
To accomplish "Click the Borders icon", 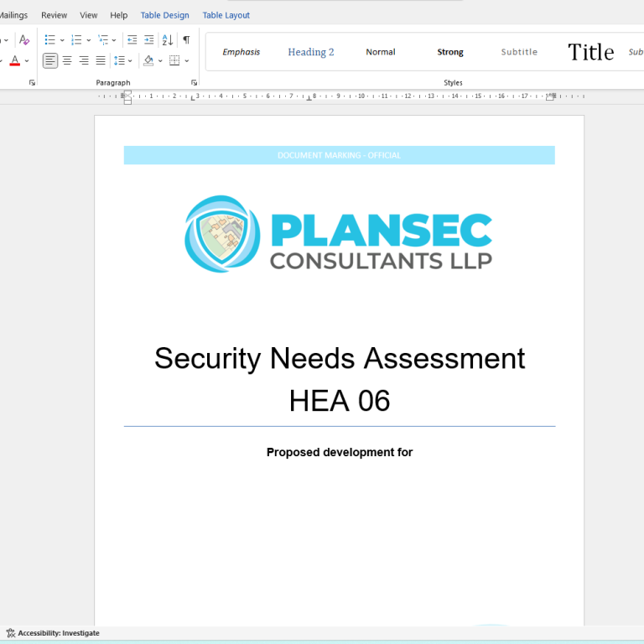I will pyautogui.click(x=174, y=60).
